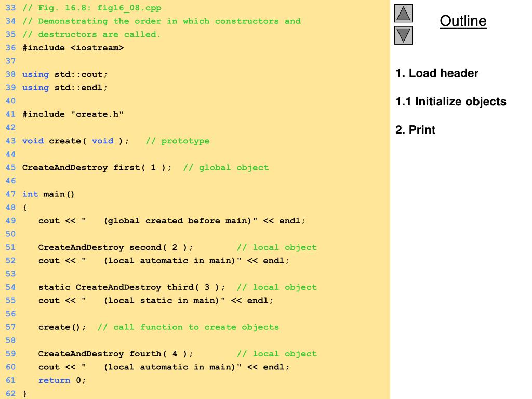Click '// local object' comment on line 51
The image size is (532, 399).
tap(277, 247)
